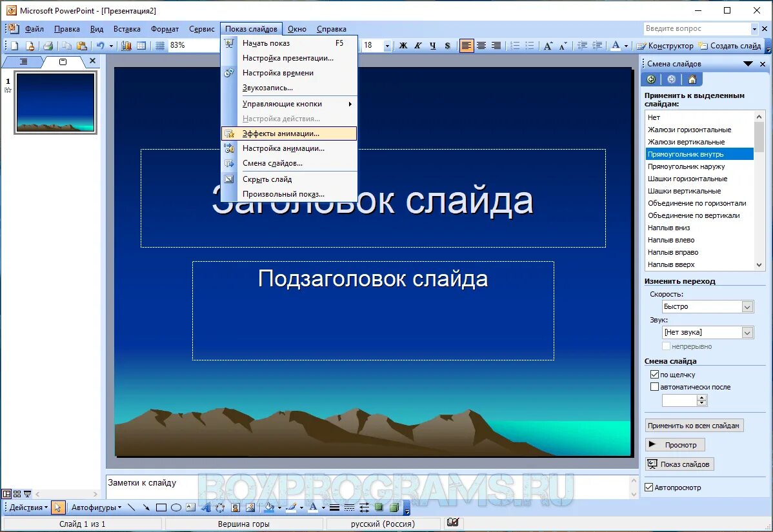
Task: Open 'Настройка презентации...' menu item
Action: coord(289,58)
